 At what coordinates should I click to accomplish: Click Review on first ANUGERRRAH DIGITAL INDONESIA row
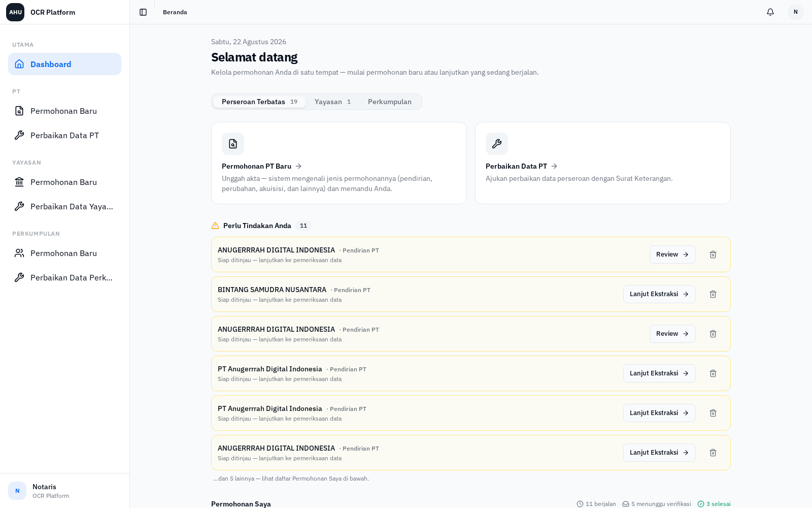click(672, 255)
